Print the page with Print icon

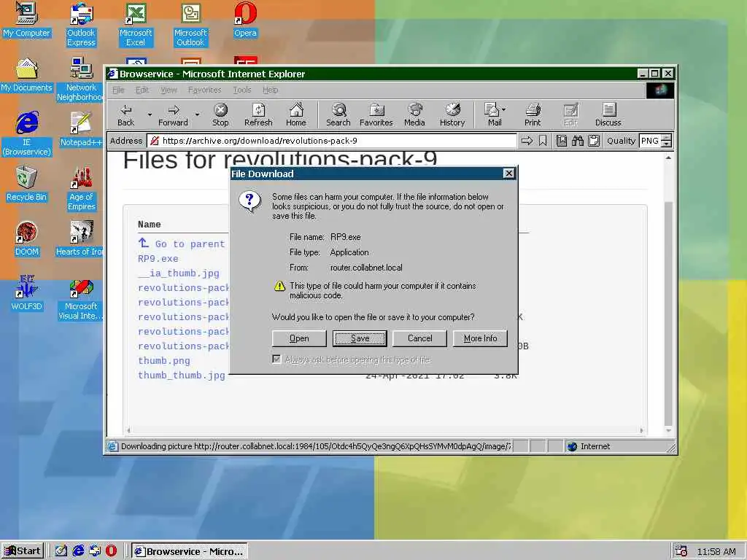click(x=533, y=115)
